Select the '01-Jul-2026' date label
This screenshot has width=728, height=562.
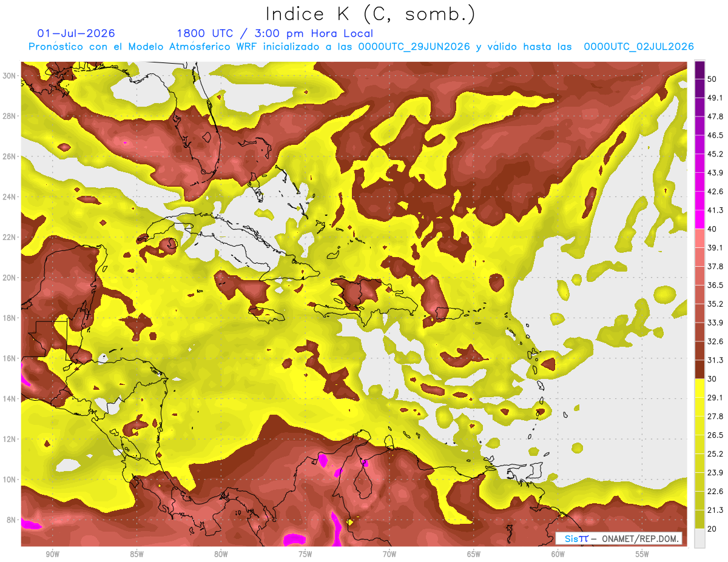click(x=76, y=33)
